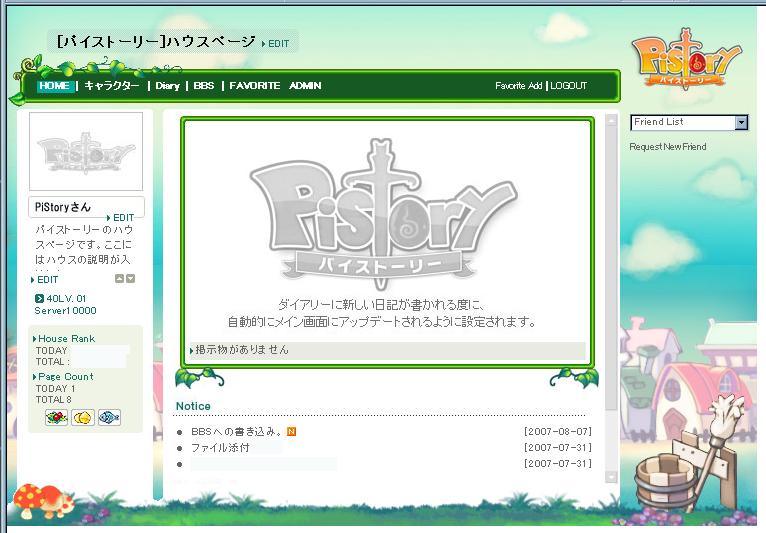This screenshot has width=766, height=533.
Task: Click the Notice section heading
Action: pyautogui.click(x=193, y=406)
